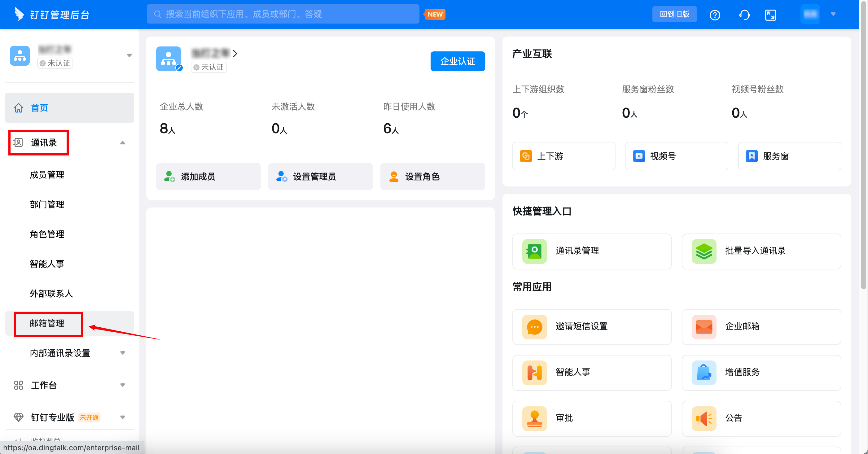
Task: Open organization details chevron next to name
Action: coord(235,53)
